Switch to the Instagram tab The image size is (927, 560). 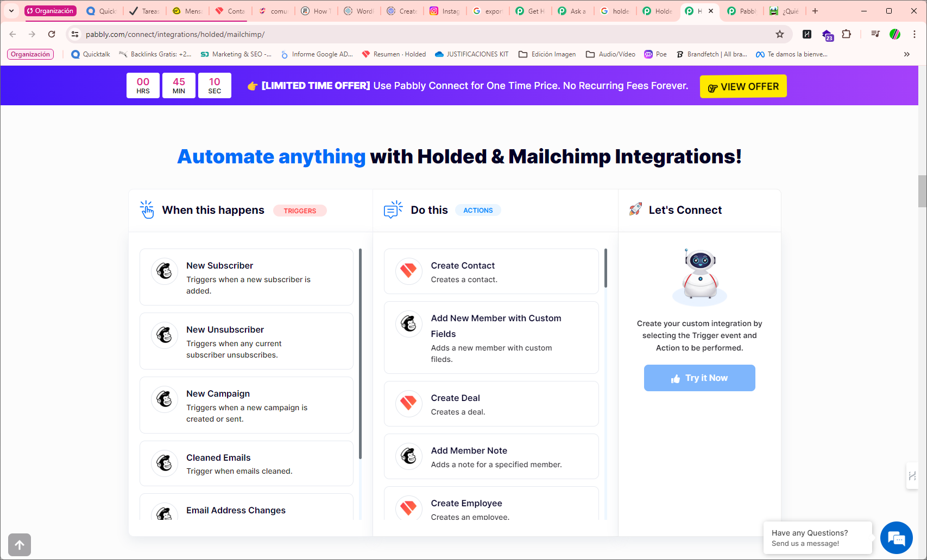coord(445,11)
